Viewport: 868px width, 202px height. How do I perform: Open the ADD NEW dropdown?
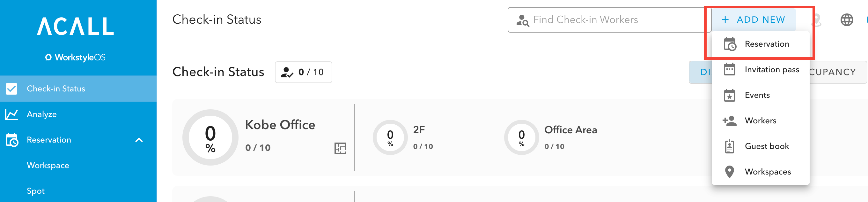(x=754, y=20)
